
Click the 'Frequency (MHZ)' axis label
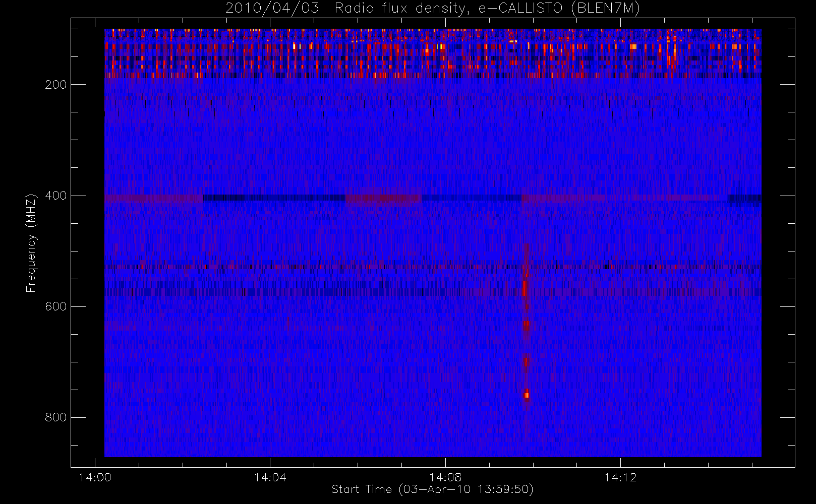(31, 243)
